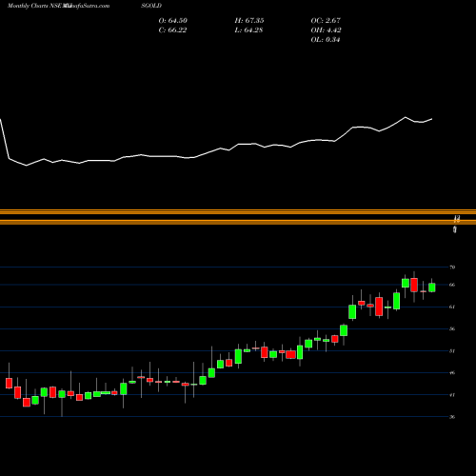The image size is (476, 476).
Task: Click the 41 price axis label
Action: pyautogui.click(x=452, y=395)
